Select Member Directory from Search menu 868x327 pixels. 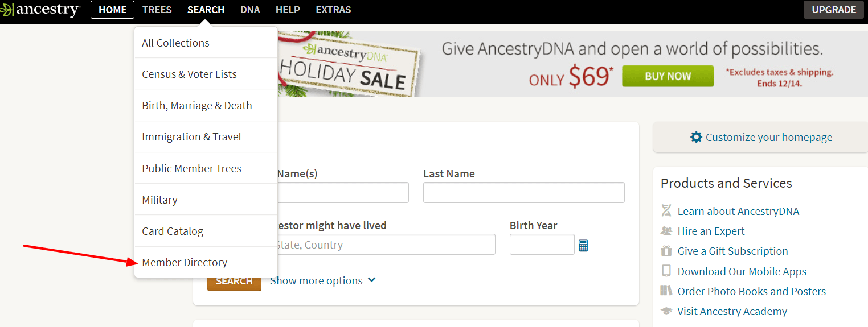(185, 262)
